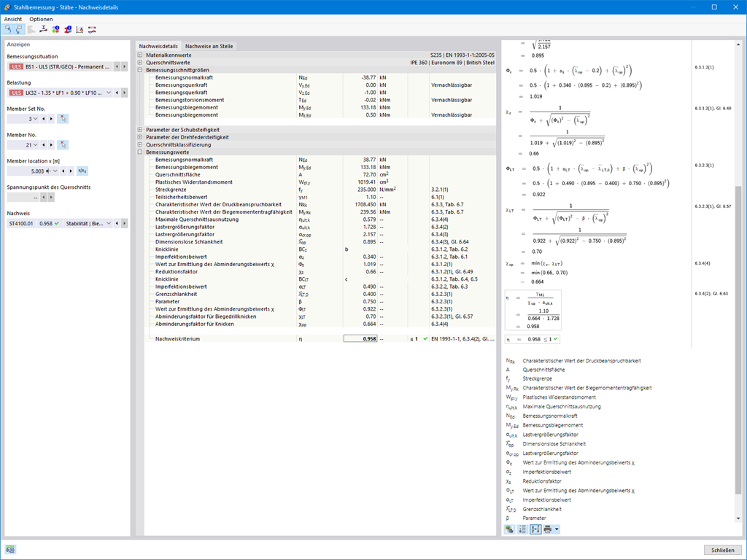
Task: Toggle the first selection-arrow icon in top toolbar
Action: click(x=8, y=29)
